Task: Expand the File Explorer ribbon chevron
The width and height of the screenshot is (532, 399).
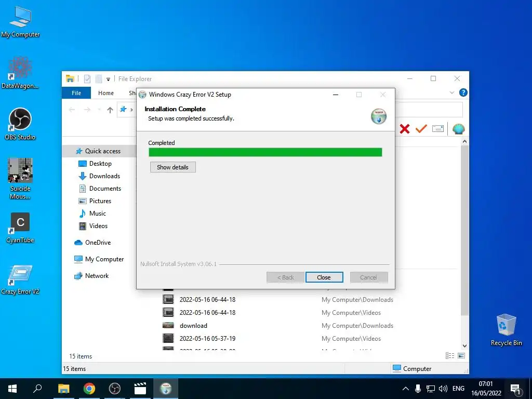Action: 451,92
